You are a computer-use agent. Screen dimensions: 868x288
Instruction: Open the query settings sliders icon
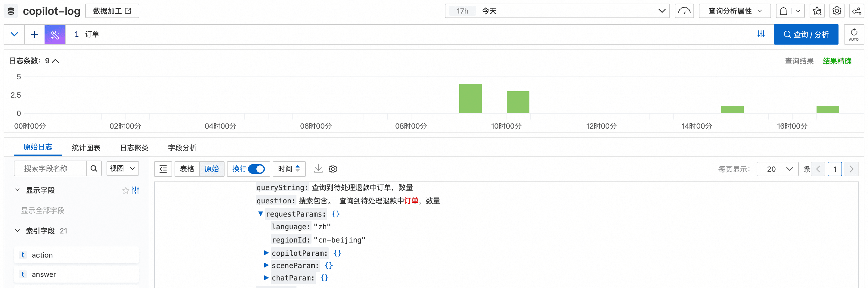pyautogui.click(x=761, y=34)
